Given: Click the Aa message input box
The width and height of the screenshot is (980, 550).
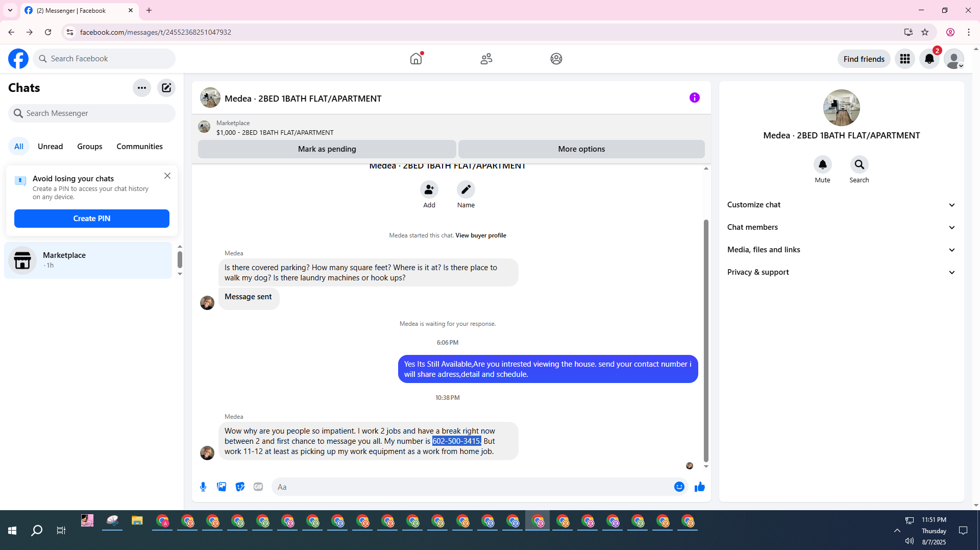Looking at the screenshot, I should point(472,487).
